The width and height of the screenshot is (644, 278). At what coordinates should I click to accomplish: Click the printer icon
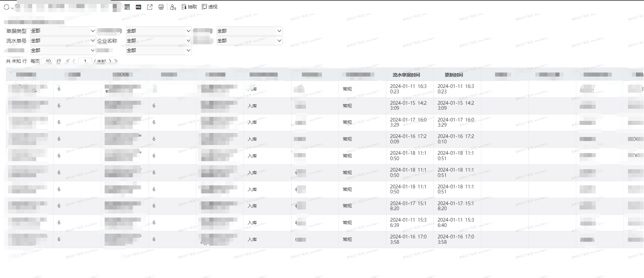pyautogui.click(x=161, y=7)
